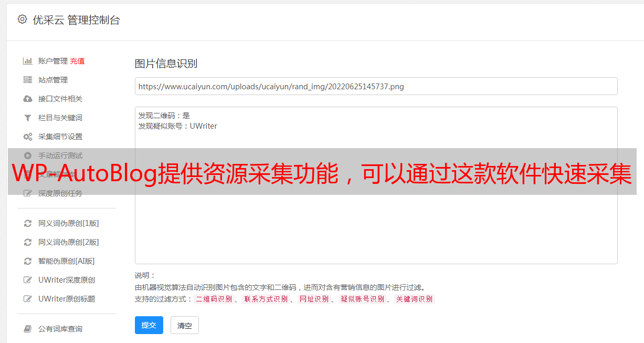Viewport: 644px width, 343px height.
Task: Click the 关键词识别 tag
Action: 415,299
